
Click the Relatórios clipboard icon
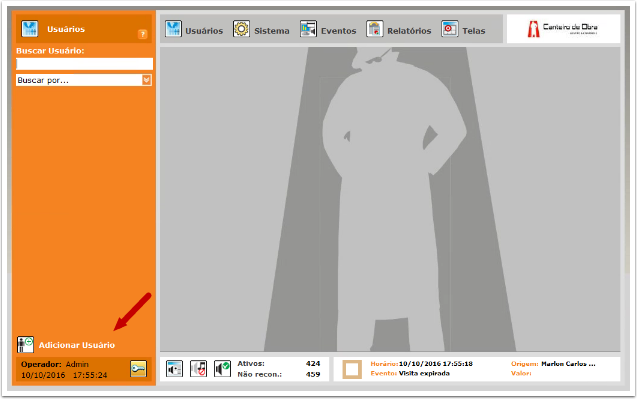375,29
